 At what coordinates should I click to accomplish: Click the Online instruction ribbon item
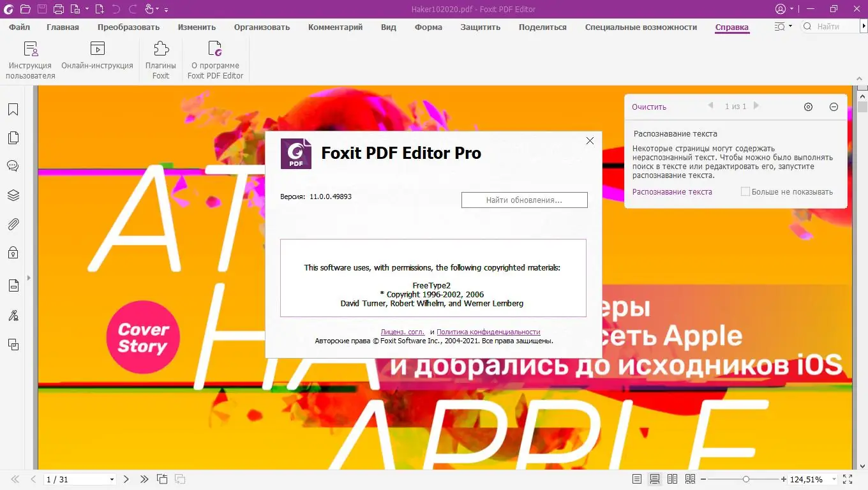point(97,59)
